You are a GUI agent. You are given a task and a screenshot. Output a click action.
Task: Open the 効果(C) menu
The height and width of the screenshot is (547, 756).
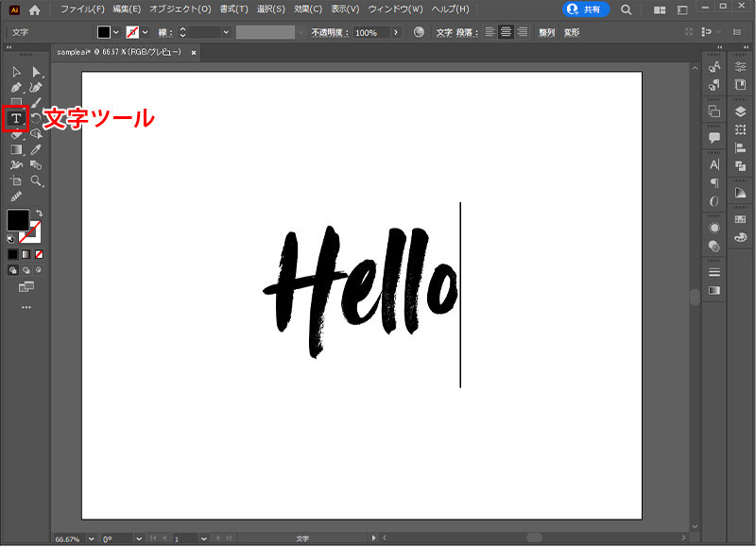tap(307, 9)
